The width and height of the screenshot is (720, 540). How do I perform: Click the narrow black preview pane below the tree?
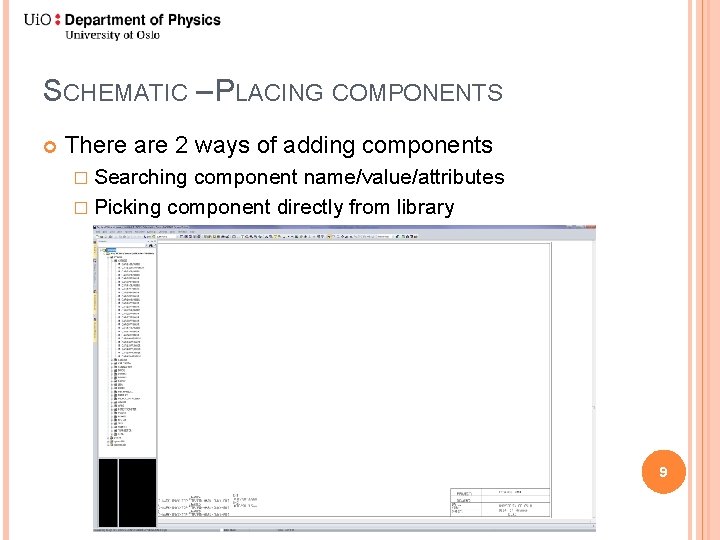108,492
